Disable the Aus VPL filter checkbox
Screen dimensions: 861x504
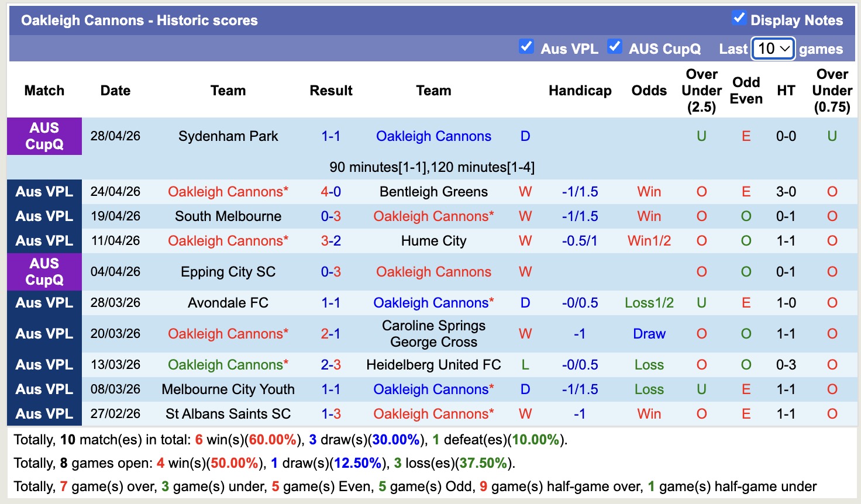point(526,45)
